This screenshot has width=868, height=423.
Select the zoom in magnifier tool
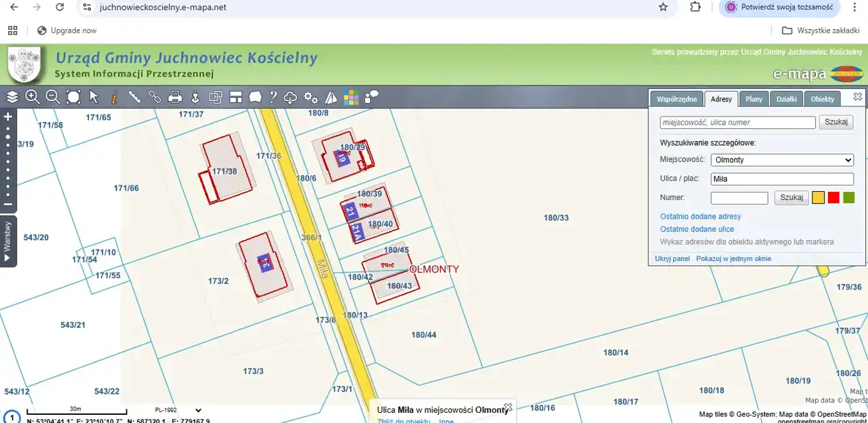point(32,97)
